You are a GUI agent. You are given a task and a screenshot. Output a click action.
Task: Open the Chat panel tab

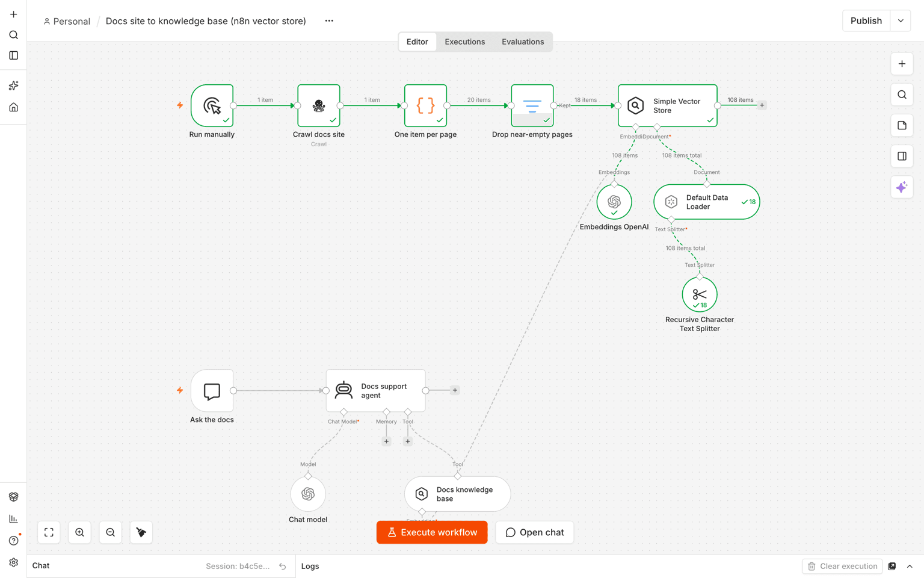tap(41, 565)
